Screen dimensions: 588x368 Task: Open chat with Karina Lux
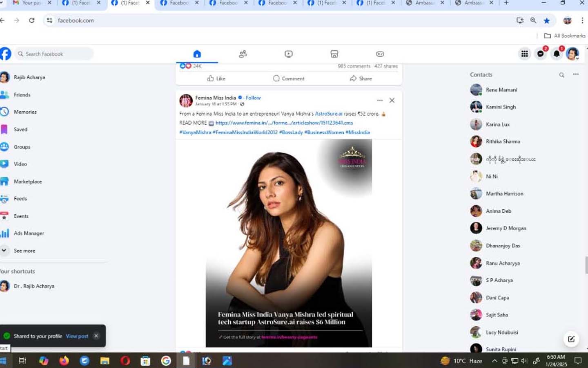tap(498, 124)
